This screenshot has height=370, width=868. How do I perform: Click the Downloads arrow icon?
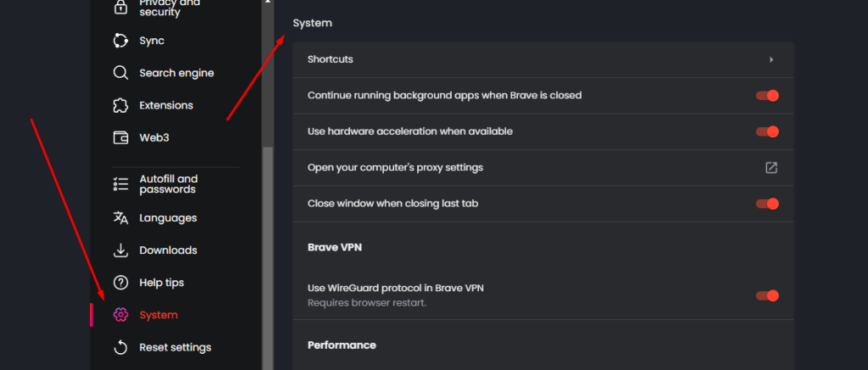(x=120, y=250)
